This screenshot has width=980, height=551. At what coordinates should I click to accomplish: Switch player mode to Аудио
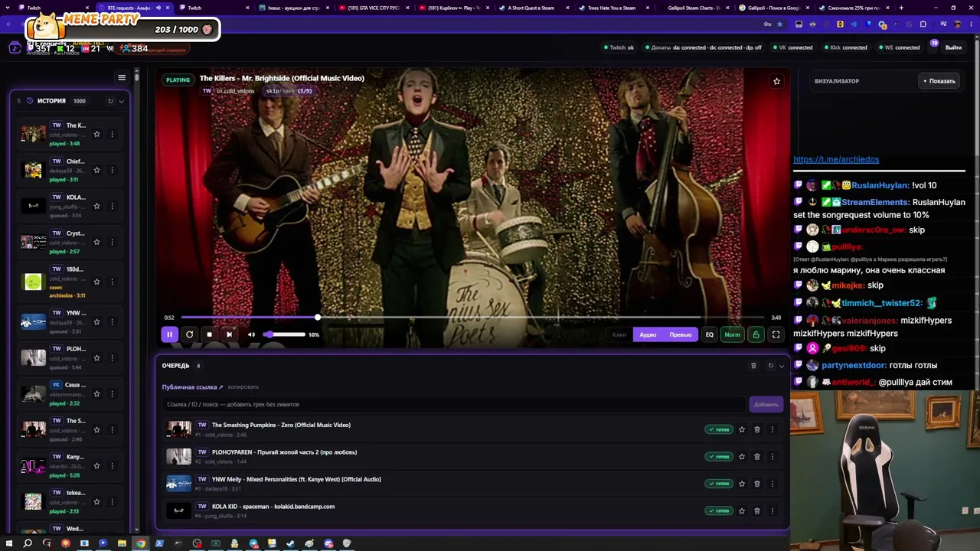pyautogui.click(x=648, y=334)
